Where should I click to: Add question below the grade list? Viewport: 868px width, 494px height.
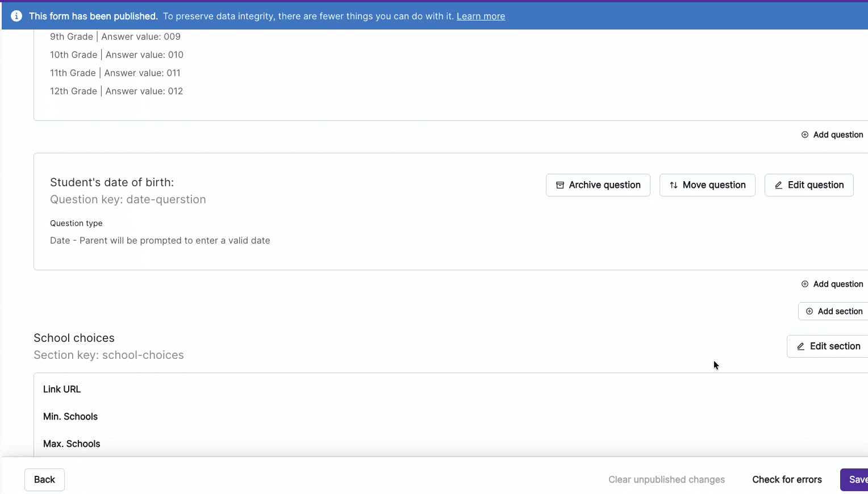click(x=832, y=135)
